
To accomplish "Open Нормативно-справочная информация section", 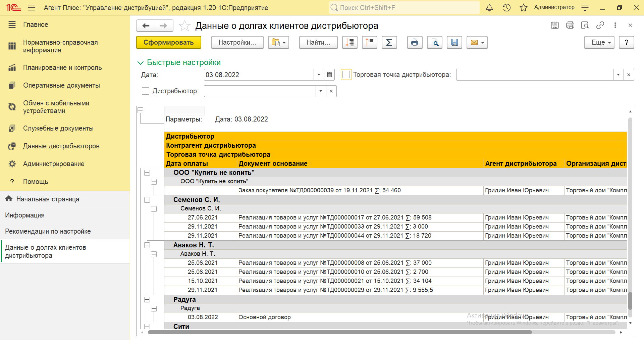I will coord(65,46).
